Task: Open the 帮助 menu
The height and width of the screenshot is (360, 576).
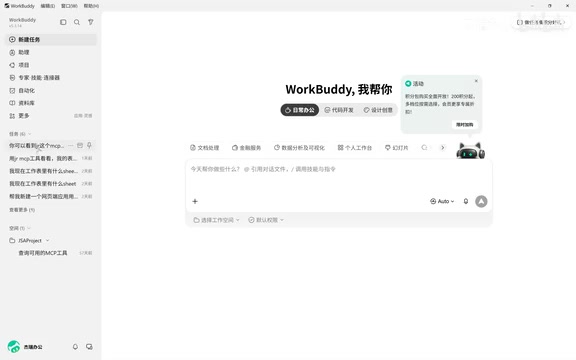Action: pyautogui.click(x=91, y=6)
